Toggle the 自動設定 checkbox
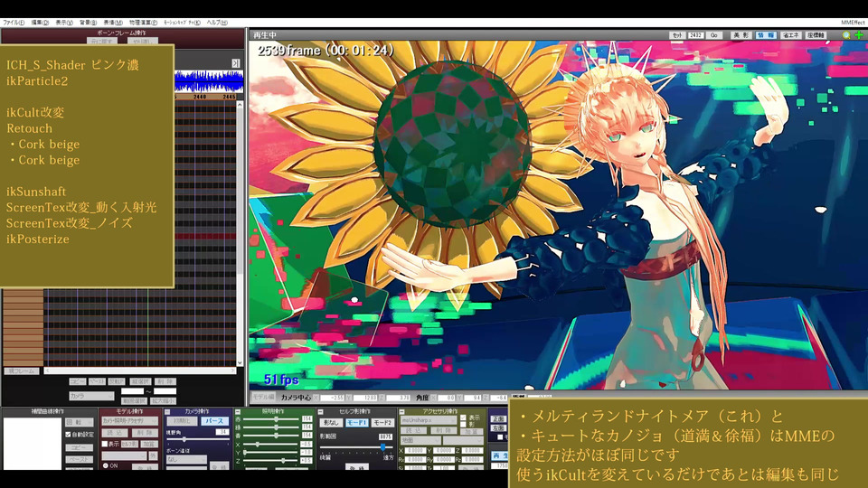This screenshot has width=868, height=488. click(x=68, y=435)
